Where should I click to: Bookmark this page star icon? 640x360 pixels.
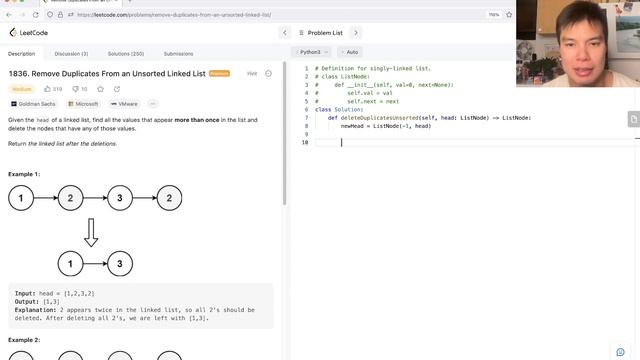(509, 15)
